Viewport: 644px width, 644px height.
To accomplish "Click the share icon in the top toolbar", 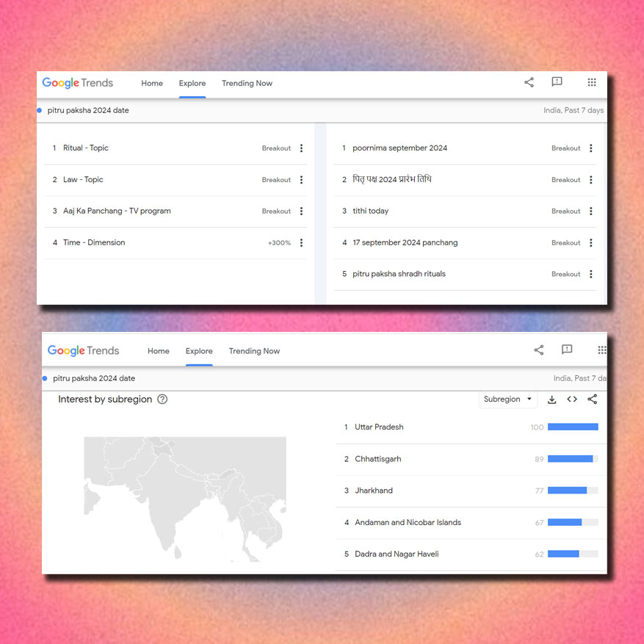I will point(529,82).
